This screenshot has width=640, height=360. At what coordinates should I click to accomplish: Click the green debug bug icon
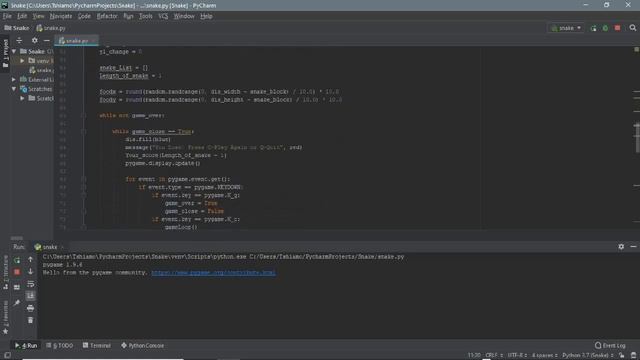pos(605,28)
